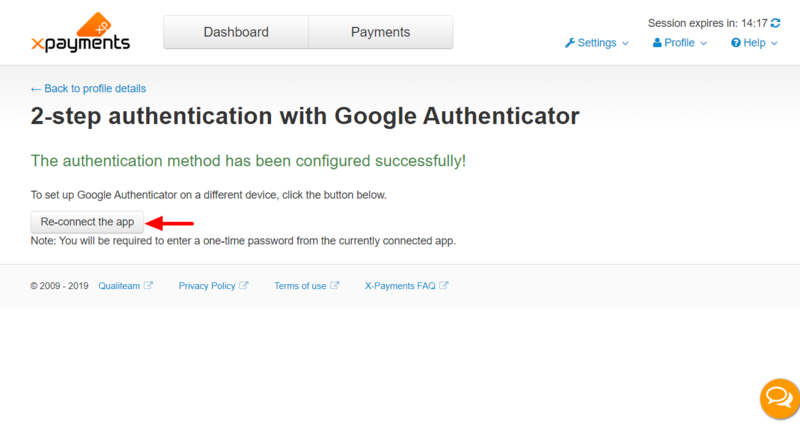Viewport: 800px width, 429px height.
Task: Open the Privacy Policy link
Action: point(207,286)
